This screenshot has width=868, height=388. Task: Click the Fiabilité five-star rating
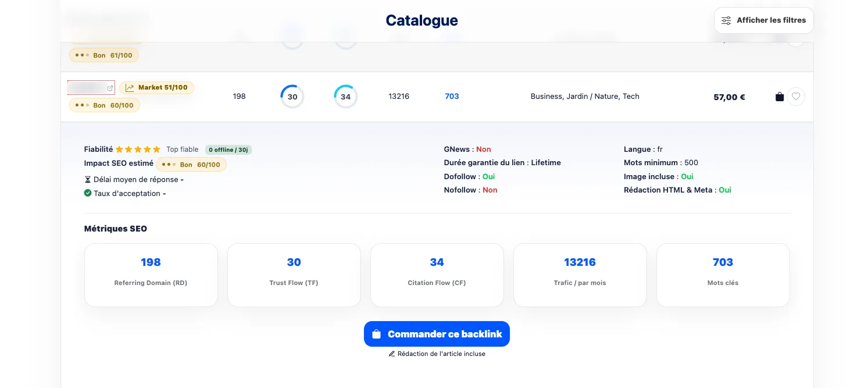pyautogui.click(x=138, y=149)
